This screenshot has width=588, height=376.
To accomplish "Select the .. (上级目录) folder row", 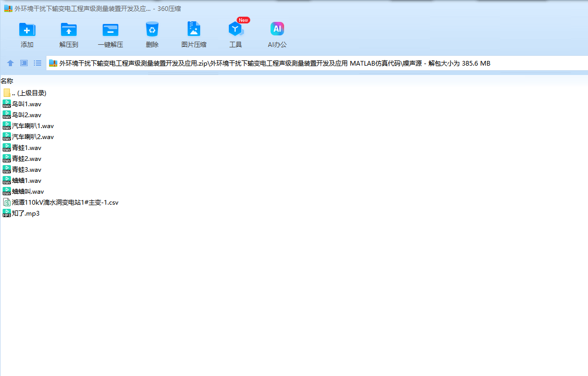I will pyautogui.click(x=24, y=93).
